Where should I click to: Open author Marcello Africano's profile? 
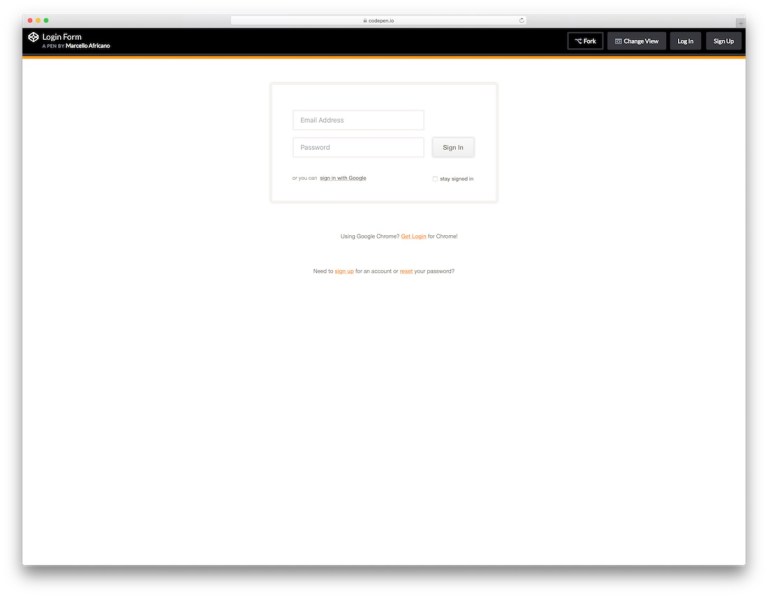pos(88,46)
